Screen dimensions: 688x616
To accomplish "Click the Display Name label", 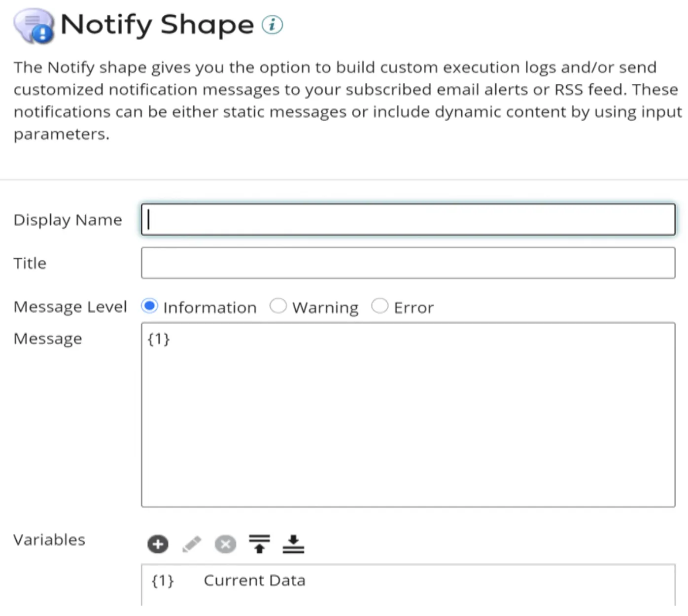I will [x=68, y=220].
